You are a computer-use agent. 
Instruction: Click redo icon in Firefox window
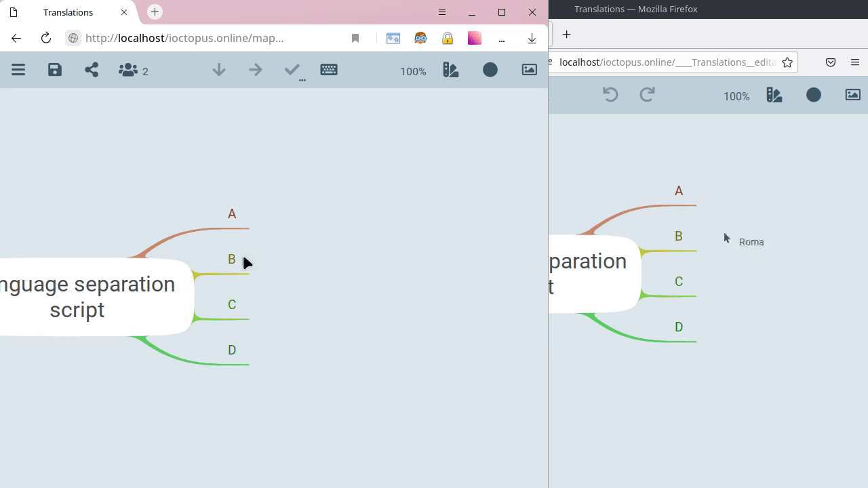tap(647, 94)
